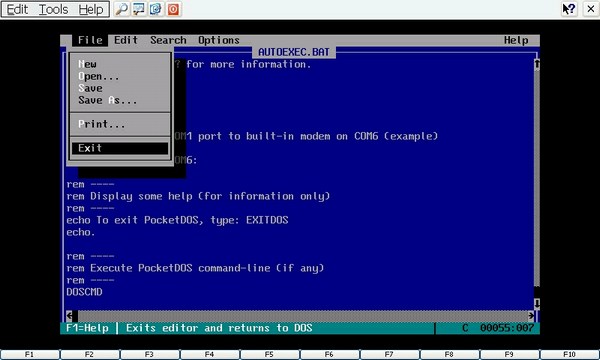Viewport: 600px width, 360px height.
Task: Click the cursor position 00055:007 in status bar
Action: pos(507,328)
